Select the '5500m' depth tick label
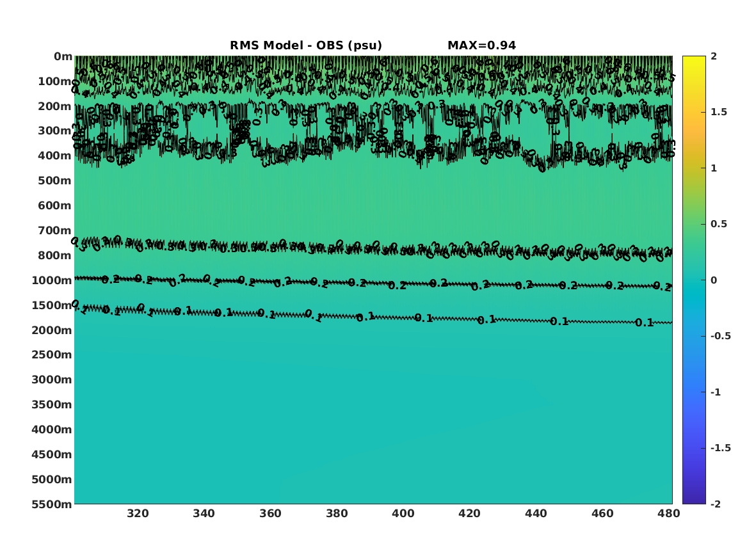Image resolution: width=747 pixels, height=560 pixels. [x=52, y=504]
